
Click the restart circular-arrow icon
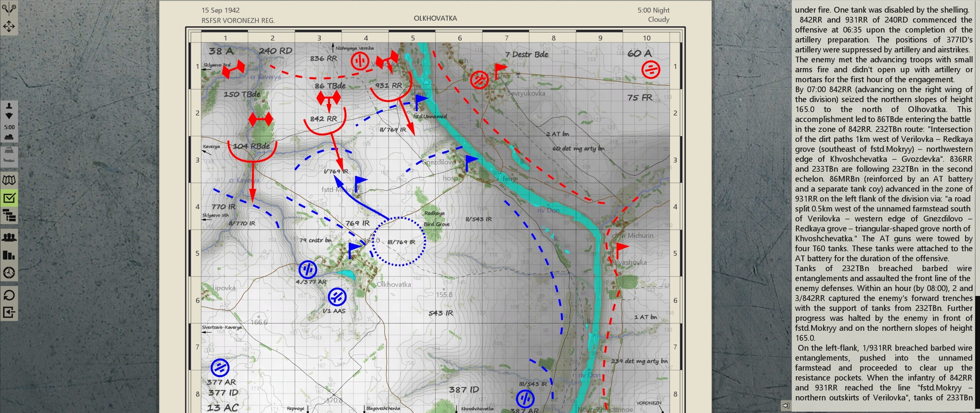[9, 295]
